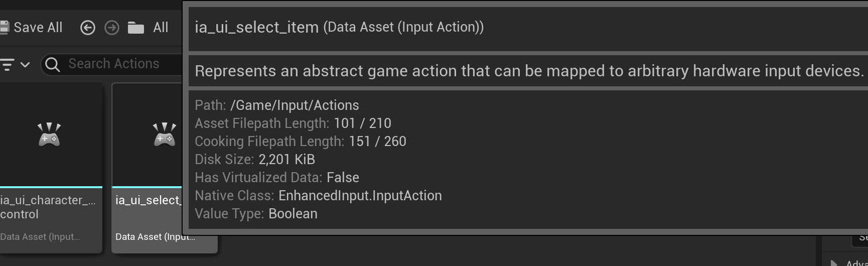868x266 pixels.
Task: Click the folder icon beside All
Action: pyautogui.click(x=136, y=28)
